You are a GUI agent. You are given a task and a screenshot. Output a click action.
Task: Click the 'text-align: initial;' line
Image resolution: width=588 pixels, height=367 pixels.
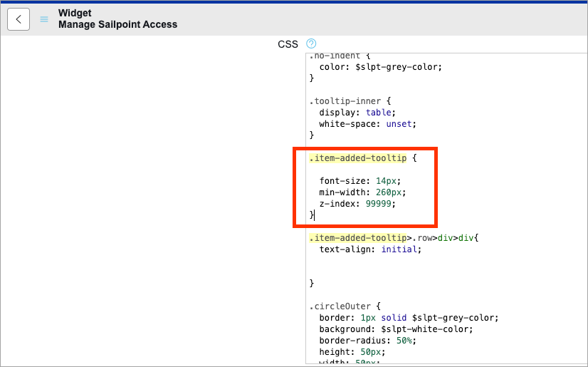pyautogui.click(x=370, y=249)
